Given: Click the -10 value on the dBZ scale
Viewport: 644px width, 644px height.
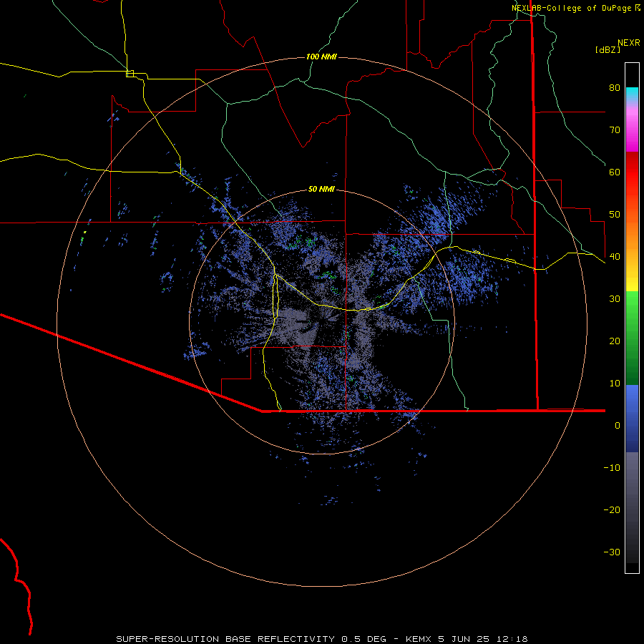Looking at the screenshot, I should [612, 468].
